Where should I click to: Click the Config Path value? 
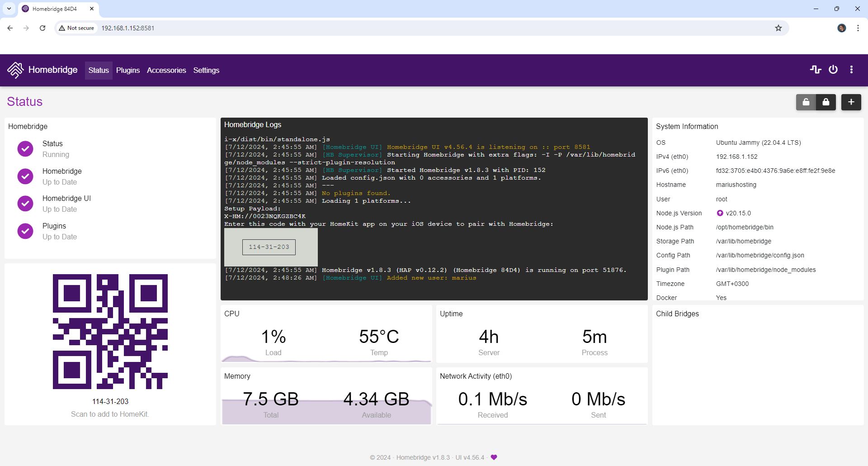click(760, 255)
